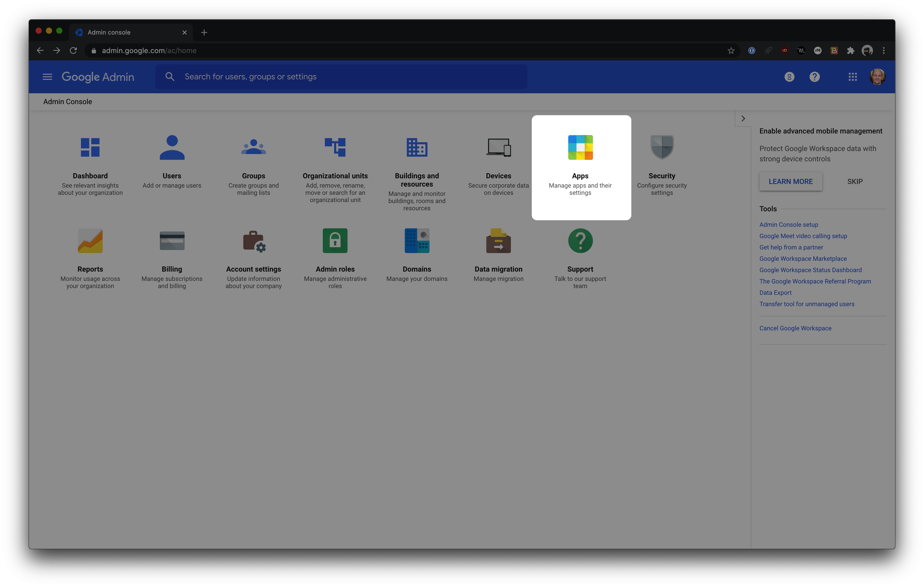This screenshot has width=924, height=587.
Task: Open Google Workspace Status Dashboard link
Action: (x=810, y=270)
